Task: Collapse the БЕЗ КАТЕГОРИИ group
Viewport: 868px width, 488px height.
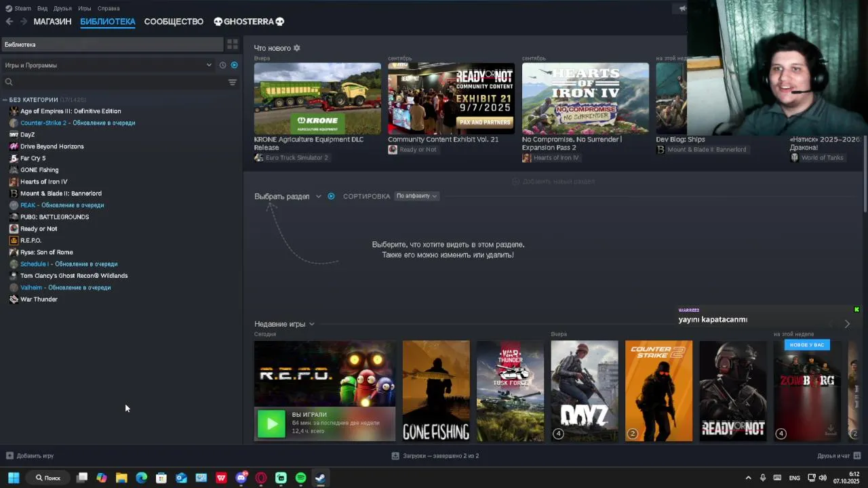Action: coord(5,100)
